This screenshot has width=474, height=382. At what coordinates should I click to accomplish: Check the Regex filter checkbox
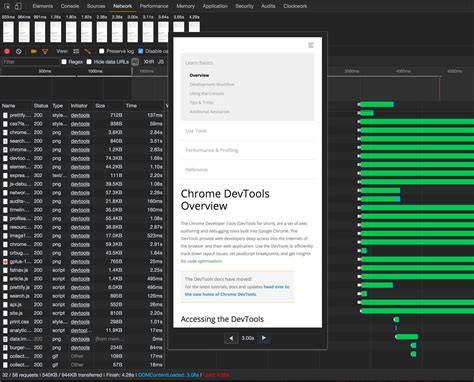click(64, 62)
